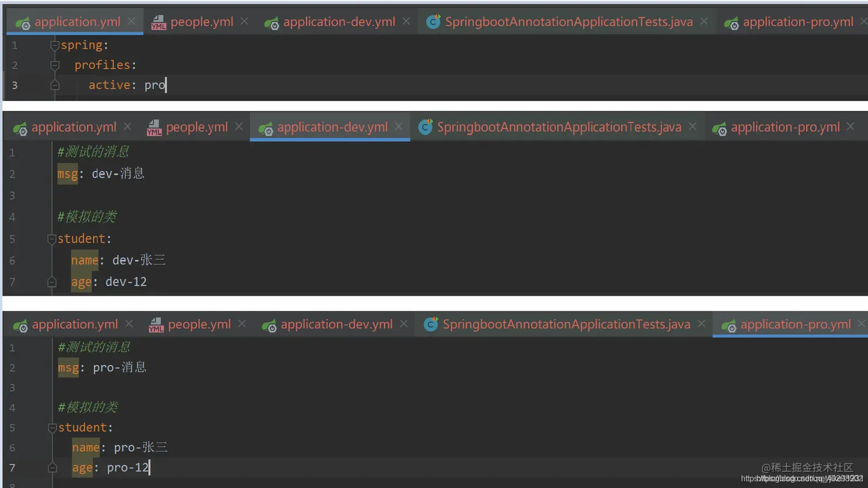Click the 'name: pro-张三' line

(x=120, y=447)
